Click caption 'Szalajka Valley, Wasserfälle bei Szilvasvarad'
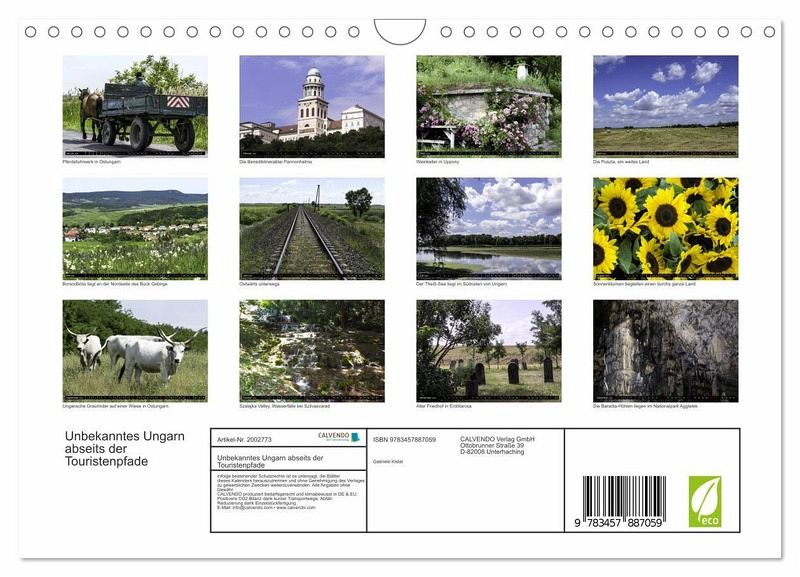 tap(285, 407)
